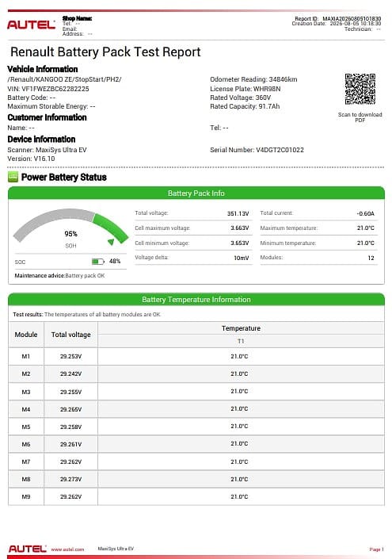Image resolution: width=392 pixels, height=559 pixels.
Task: Click the green Power Battery Status icon
Action: click(x=13, y=177)
